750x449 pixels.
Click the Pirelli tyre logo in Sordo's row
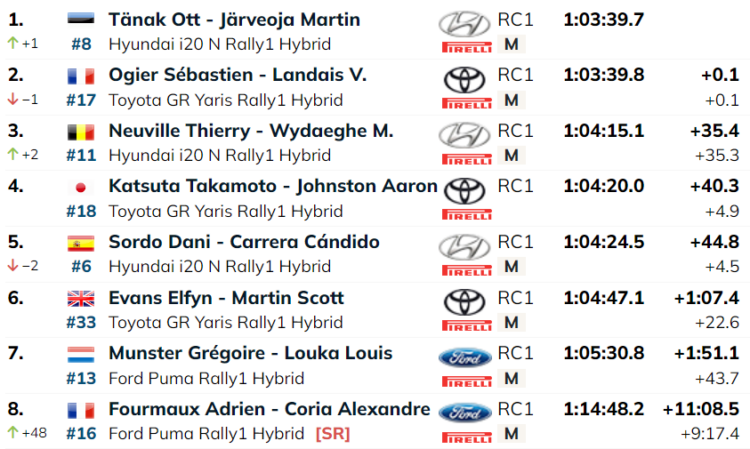coord(466,267)
